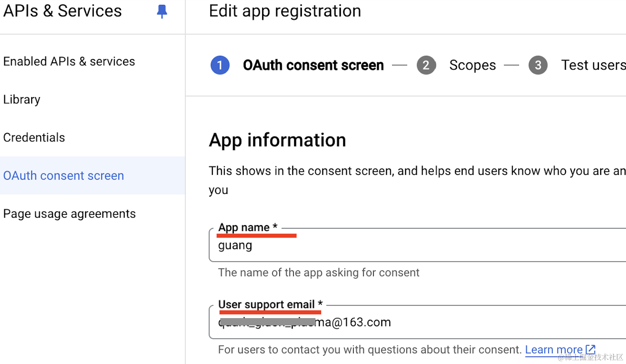Select OAuth consent screen in sidebar

click(x=64, y=176)
